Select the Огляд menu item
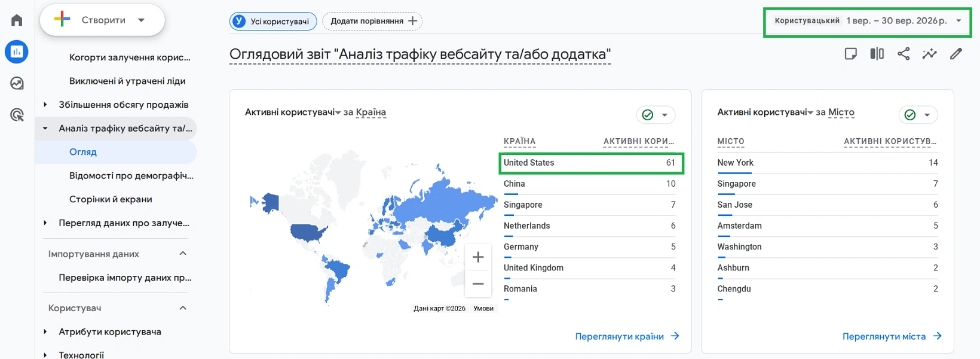 (117, 152)
